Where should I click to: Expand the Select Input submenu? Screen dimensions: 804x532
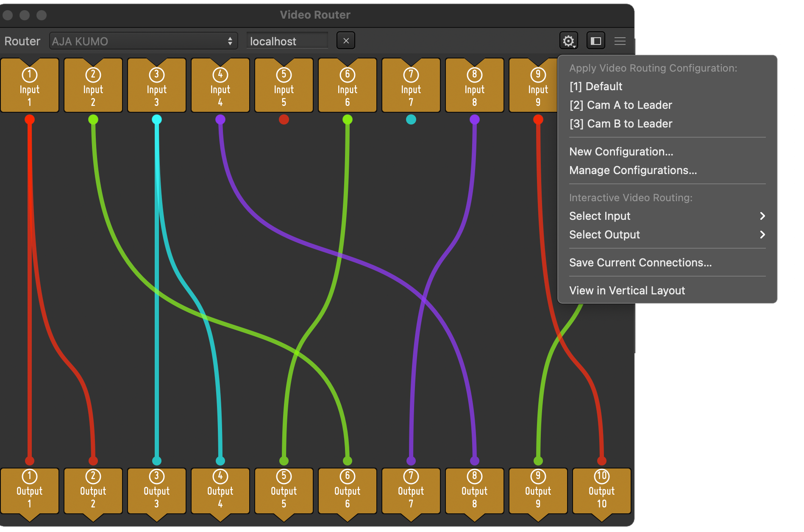click(x=667, y=216)
